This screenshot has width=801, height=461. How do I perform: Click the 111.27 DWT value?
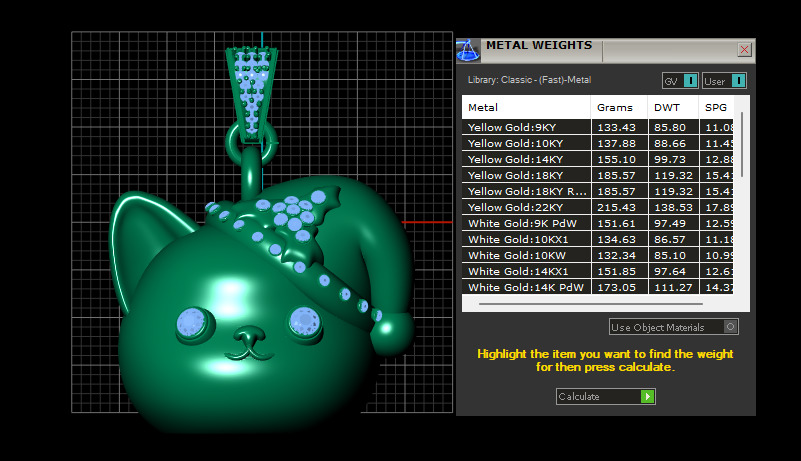[673, 287]
